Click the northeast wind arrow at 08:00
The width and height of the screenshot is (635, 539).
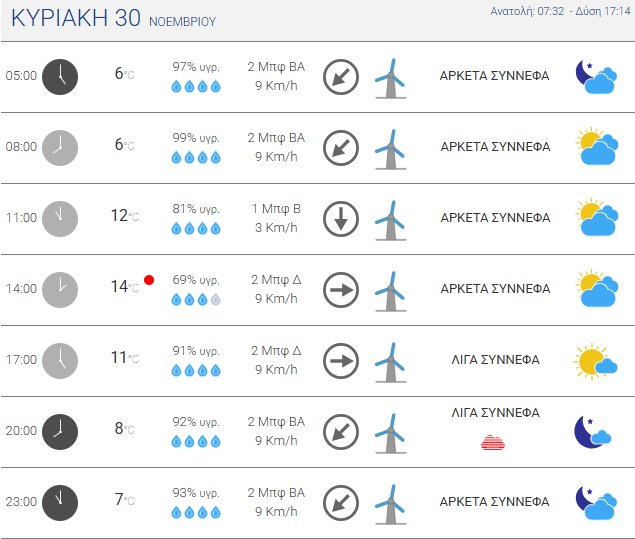click(341, 147)
